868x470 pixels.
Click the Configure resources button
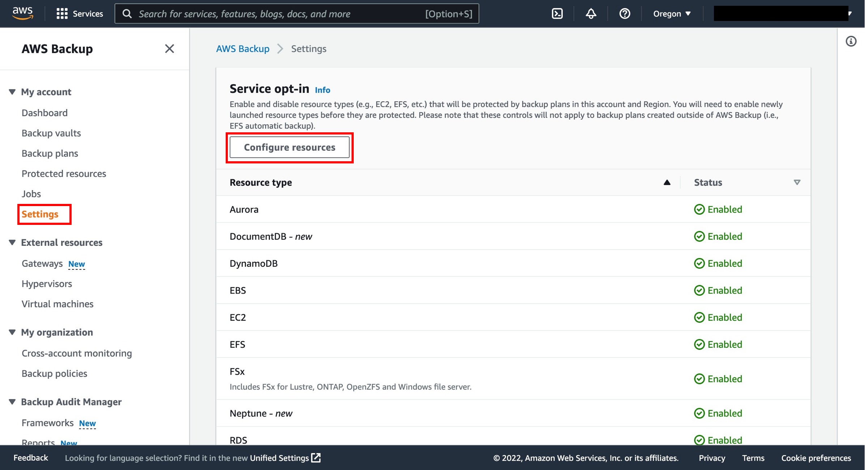tap(289, 148)
